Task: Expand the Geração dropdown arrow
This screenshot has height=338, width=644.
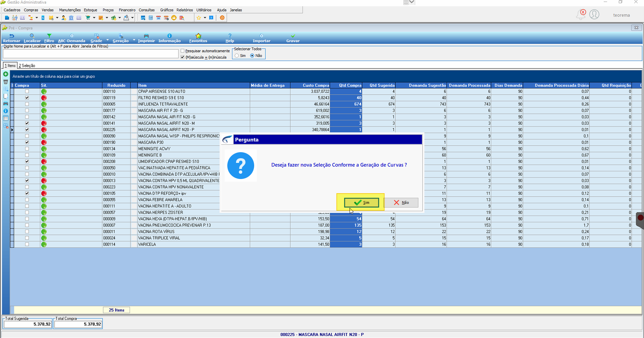Action: 134,40
